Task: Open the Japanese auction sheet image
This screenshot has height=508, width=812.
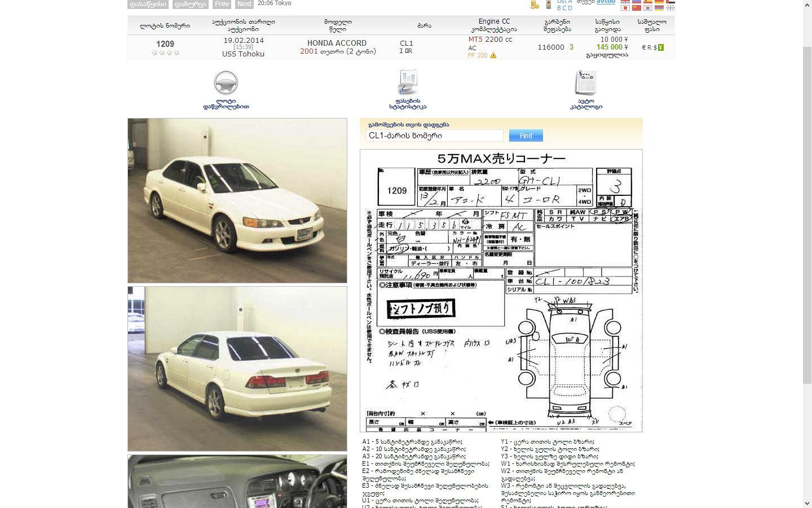Action: (x=501, y=291)
